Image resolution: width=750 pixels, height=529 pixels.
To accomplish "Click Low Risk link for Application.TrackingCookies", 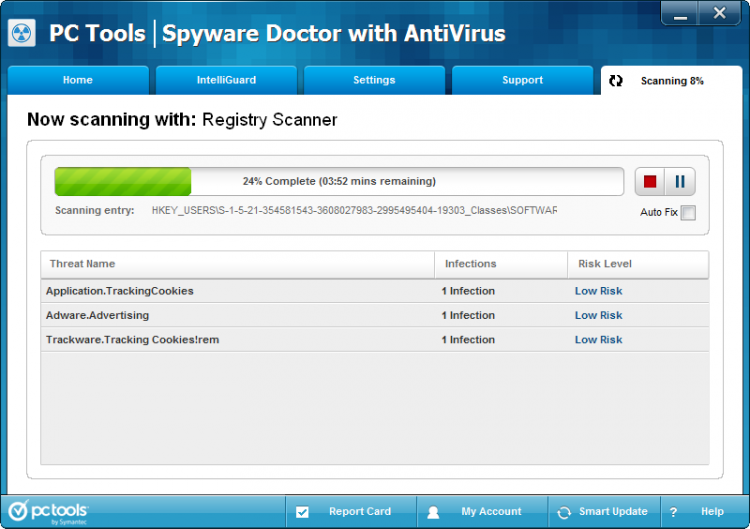I will click(598, 291).
